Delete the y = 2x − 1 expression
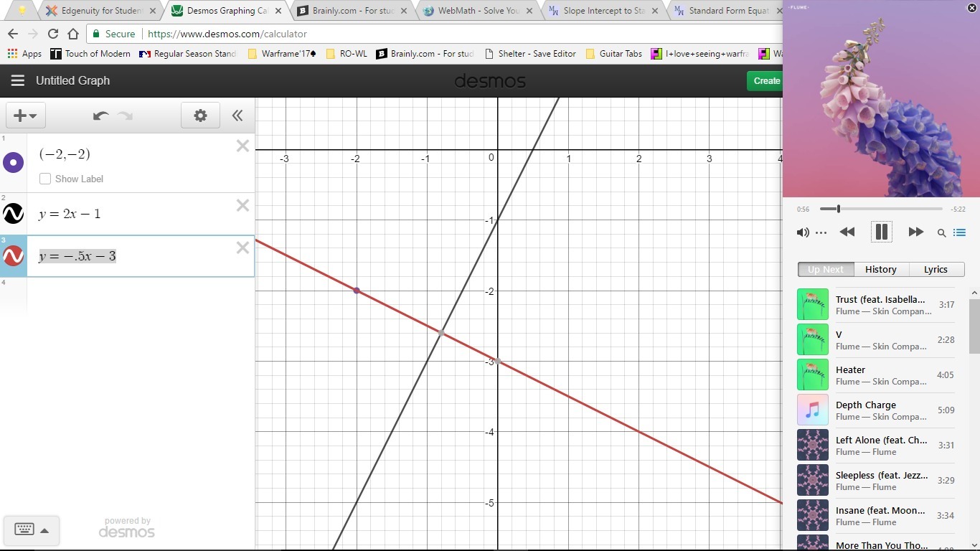 (242, 206)
